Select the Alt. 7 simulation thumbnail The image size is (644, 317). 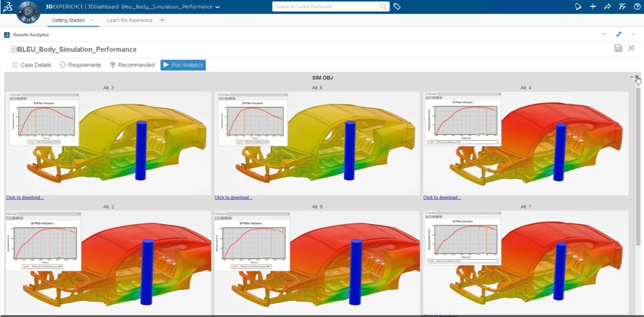coord(526,262)
